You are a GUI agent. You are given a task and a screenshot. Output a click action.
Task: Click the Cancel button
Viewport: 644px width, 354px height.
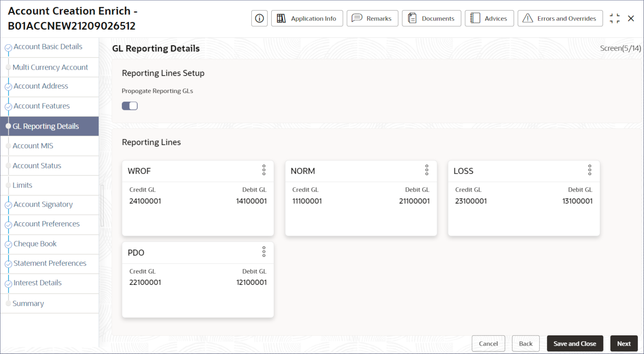[488, 344]
